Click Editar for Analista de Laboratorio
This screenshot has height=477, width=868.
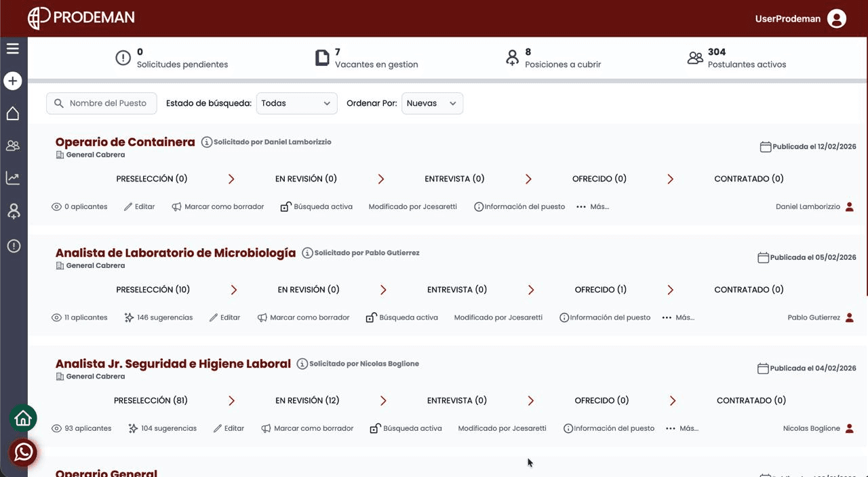point(225,317)
